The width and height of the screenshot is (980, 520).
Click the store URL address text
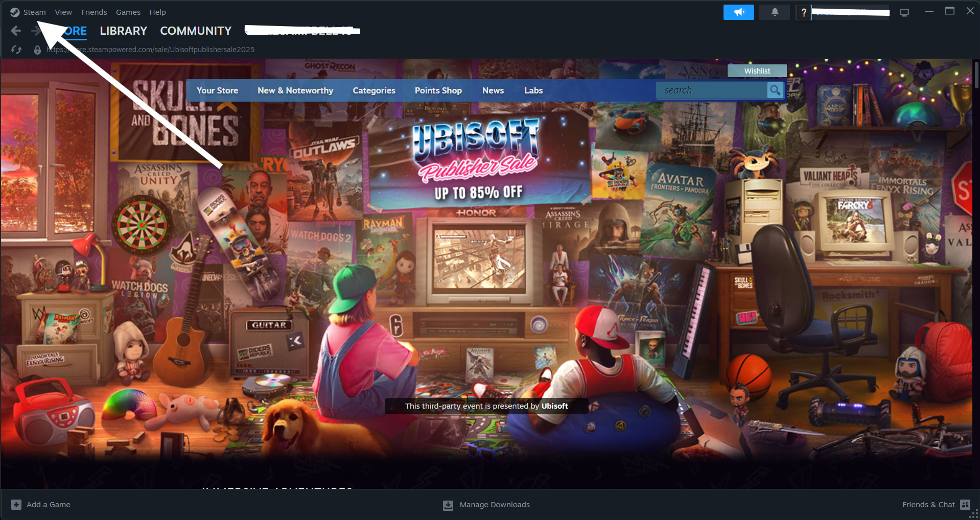click(x=151, y=50)
